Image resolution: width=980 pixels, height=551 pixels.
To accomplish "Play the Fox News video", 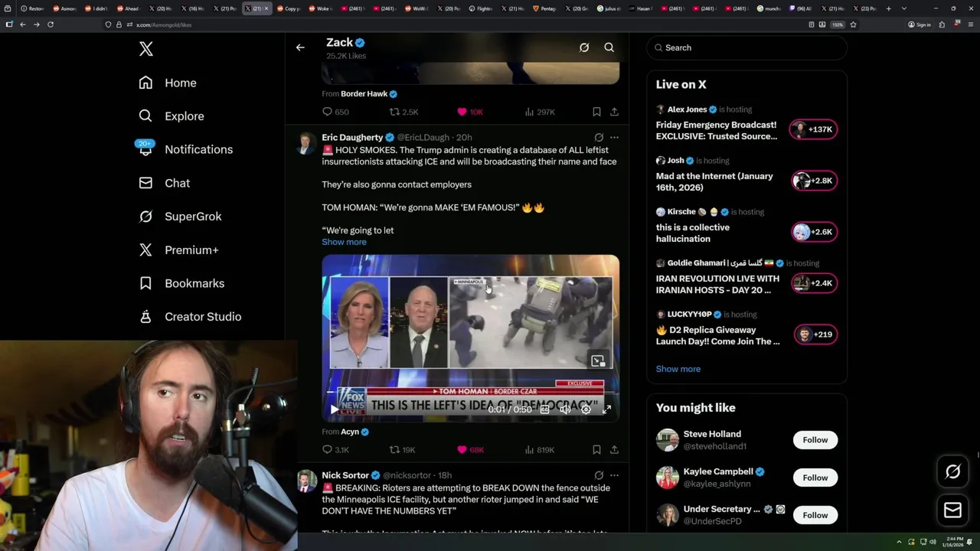I will coord(334,409).
